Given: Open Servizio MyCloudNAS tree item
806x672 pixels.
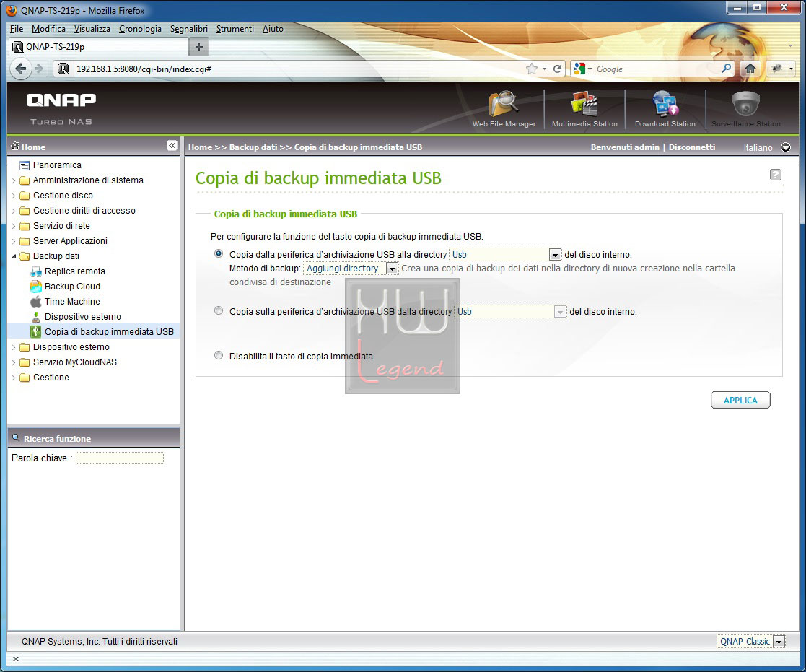Looking at the screenshot, I should pos(74,362).
